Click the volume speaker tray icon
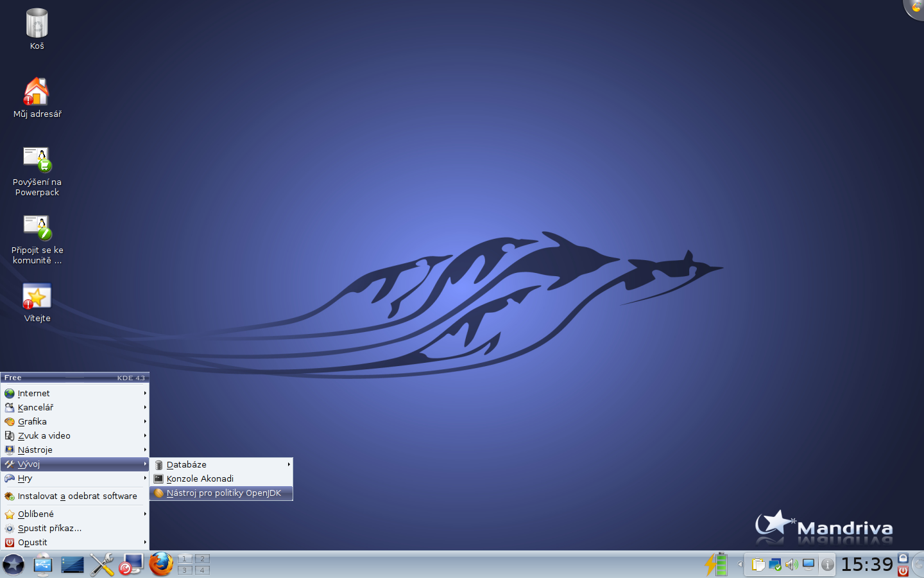Screen dimensions: 924x578 [x=792, y=565]
